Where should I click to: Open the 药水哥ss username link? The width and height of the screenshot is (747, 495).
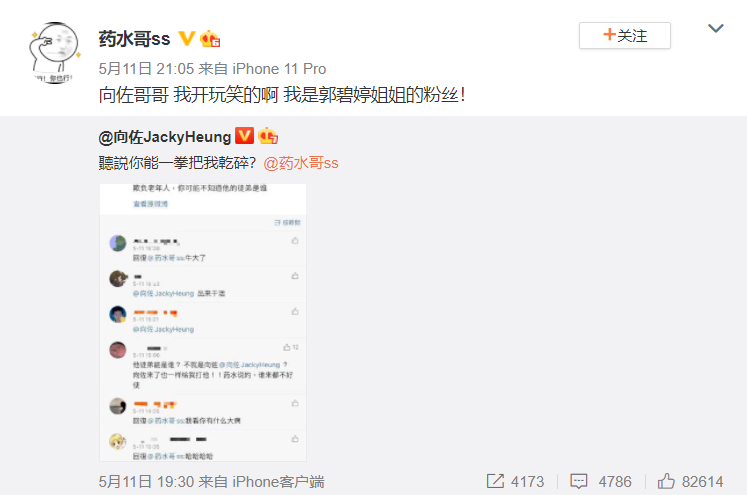pyautogui.click(x=134, y=39)
